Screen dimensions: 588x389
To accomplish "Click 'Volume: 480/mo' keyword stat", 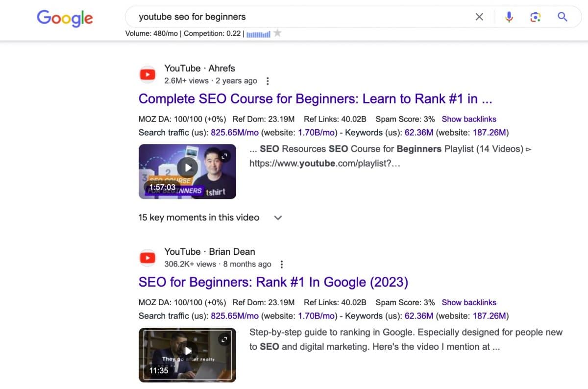I will pyautogui.click(x=152, y=34).
